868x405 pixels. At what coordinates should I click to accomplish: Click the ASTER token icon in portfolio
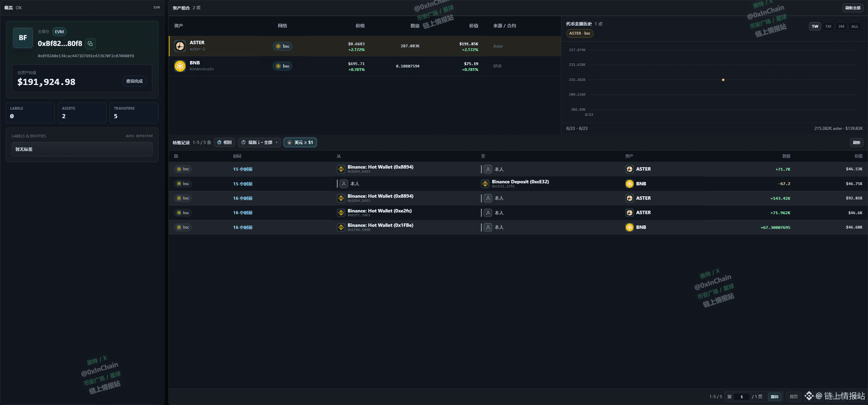point(180,46)
